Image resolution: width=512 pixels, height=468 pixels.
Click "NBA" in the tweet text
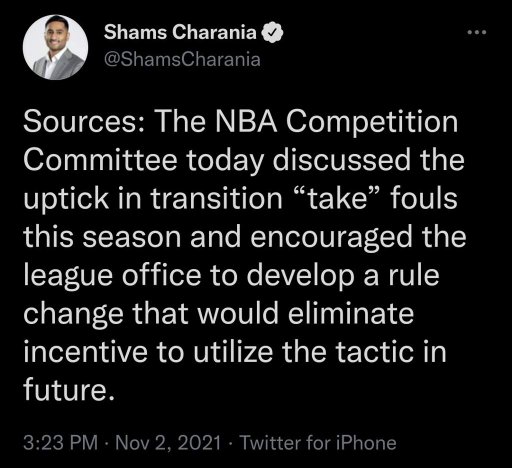click(246, 121)
